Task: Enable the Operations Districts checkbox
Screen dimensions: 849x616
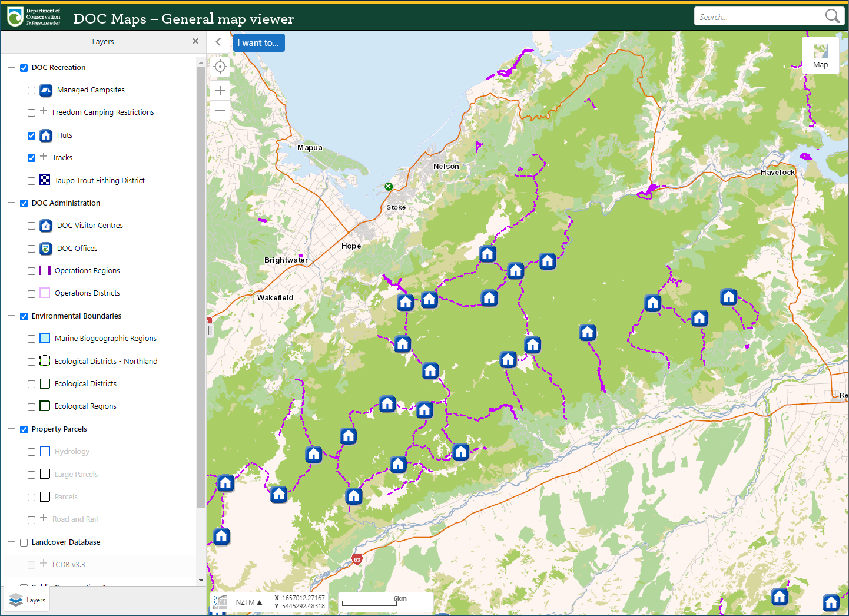Action: click(32, 294)
